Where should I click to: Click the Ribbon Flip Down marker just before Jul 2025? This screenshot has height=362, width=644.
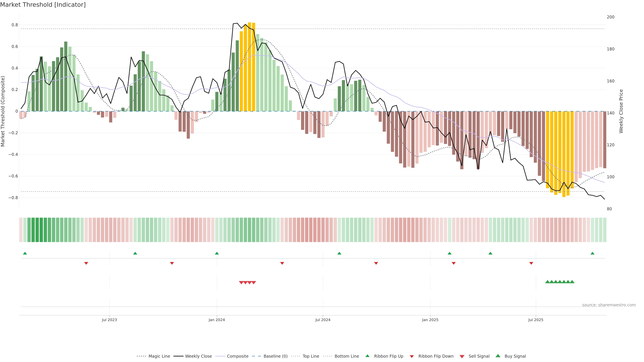(531, 263)
